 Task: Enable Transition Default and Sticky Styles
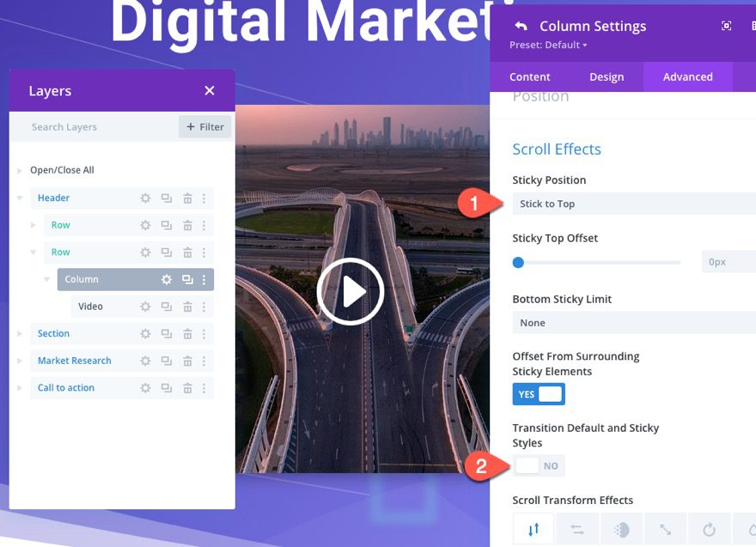(539, 465)
